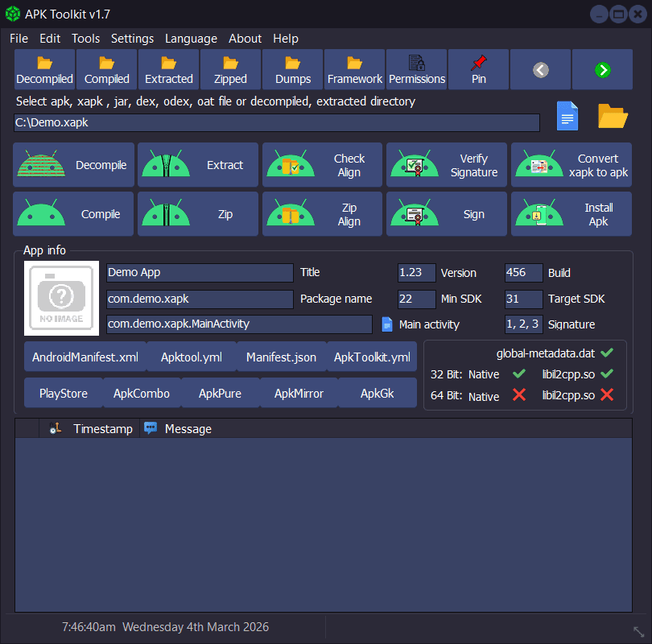Click the Timestamp column icon

click(x=56, y=428)
